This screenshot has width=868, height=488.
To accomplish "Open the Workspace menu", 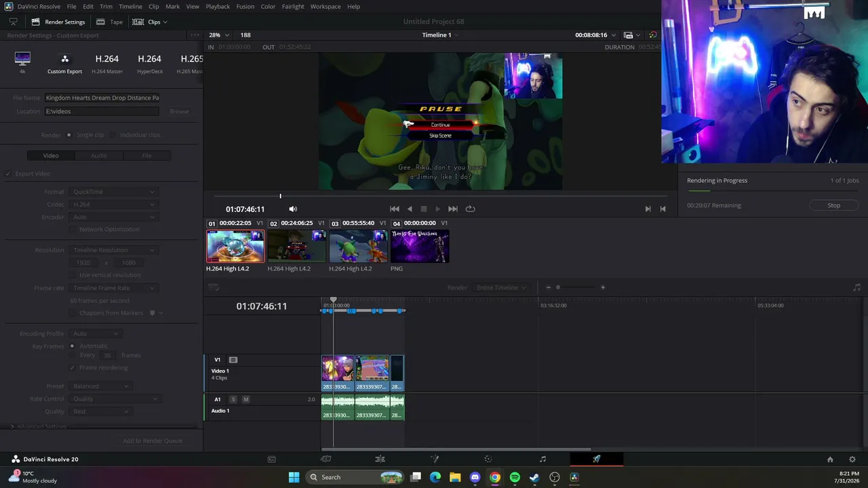I will [325, 6].
